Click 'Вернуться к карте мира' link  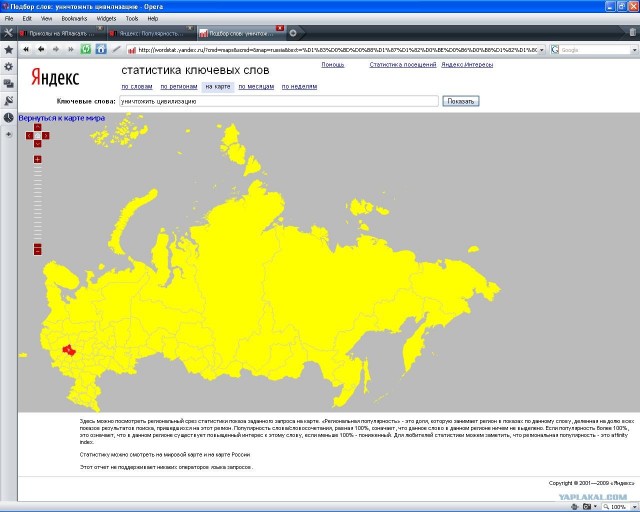pos(62,118)
